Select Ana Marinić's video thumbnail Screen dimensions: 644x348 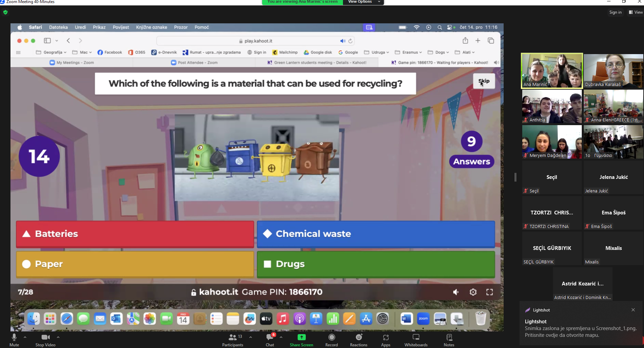tap(552, 71)
